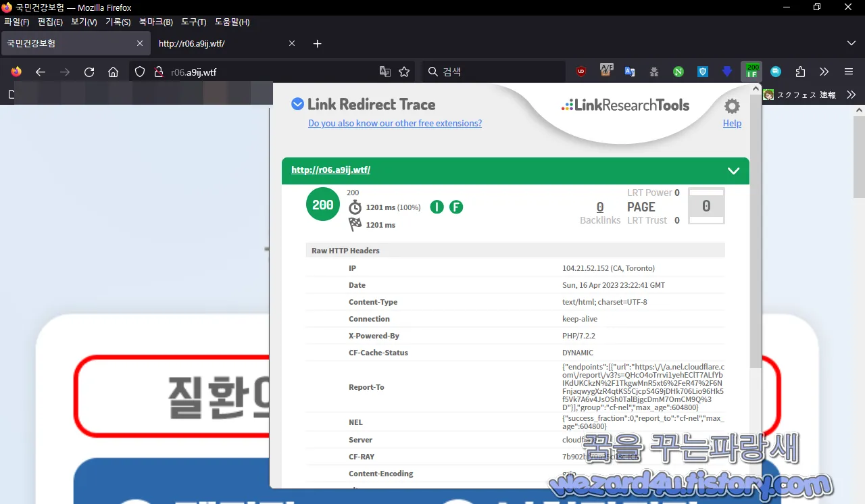
Task: Click insecure connection lock icon
Action: point(158,72)
